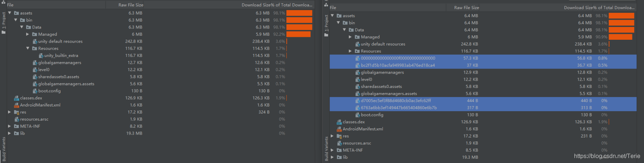Select the level0 row in right pane

(483, 79)
